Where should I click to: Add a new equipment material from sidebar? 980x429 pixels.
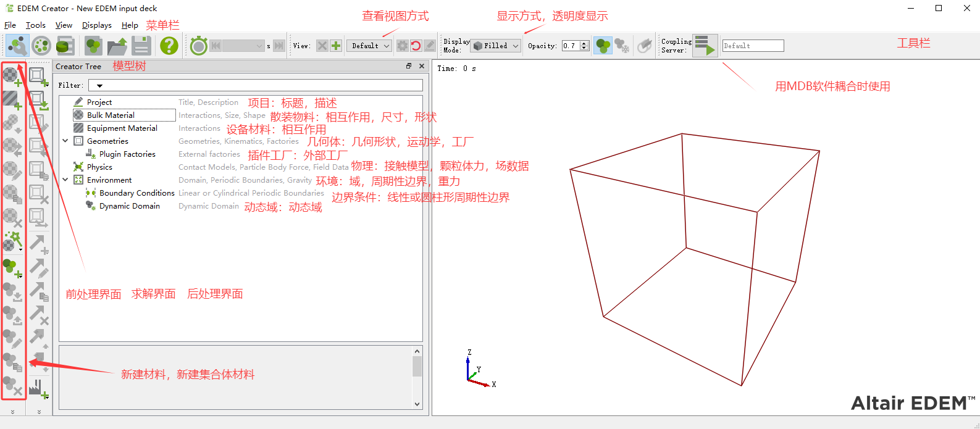coord(12,100)
